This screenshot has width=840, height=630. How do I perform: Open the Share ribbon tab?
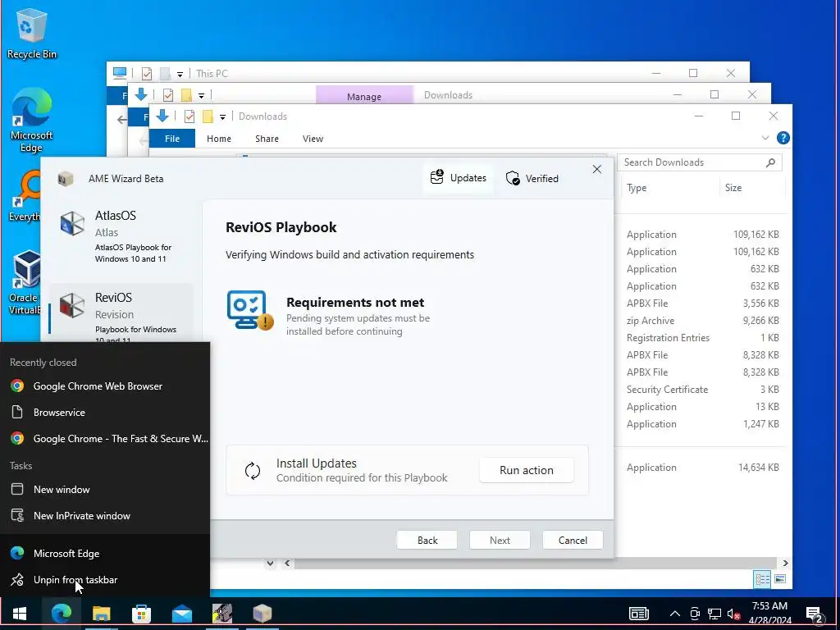coord(267,138)
